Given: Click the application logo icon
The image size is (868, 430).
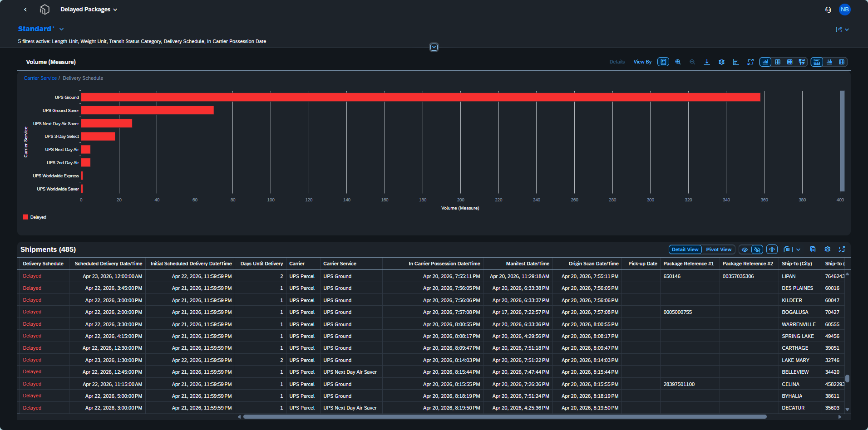Looking at the screenshot, I should (44, 10).
